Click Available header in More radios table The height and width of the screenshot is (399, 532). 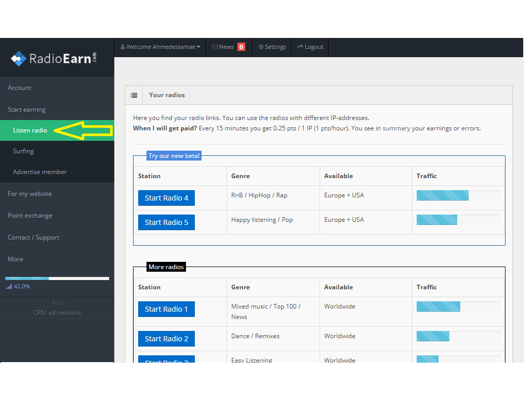pos(338,287)
